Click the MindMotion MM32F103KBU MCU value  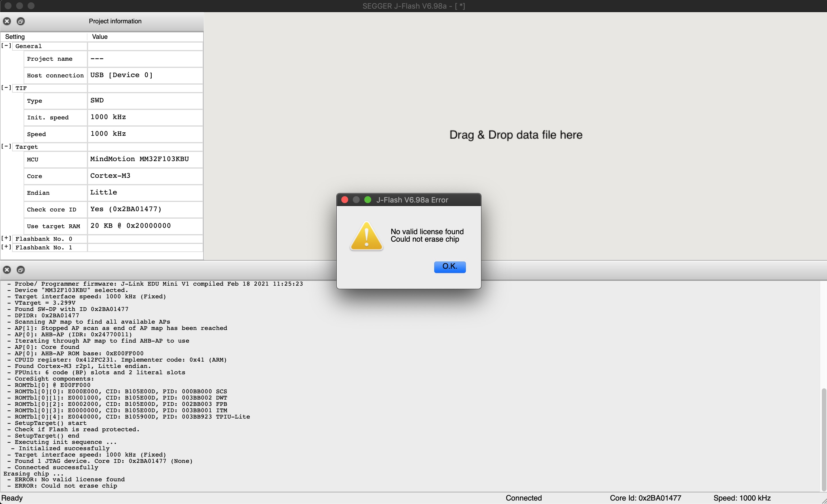click(145, 159)
